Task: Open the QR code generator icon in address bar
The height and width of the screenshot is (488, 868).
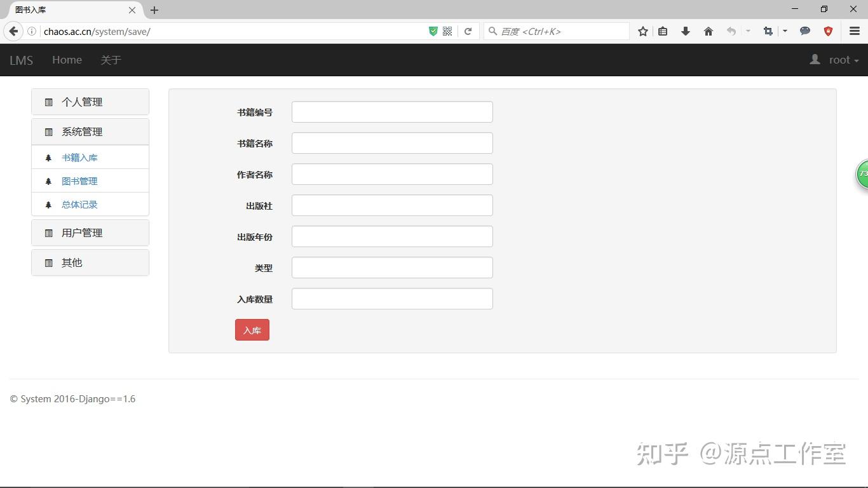Action: (x=447, y=31)
